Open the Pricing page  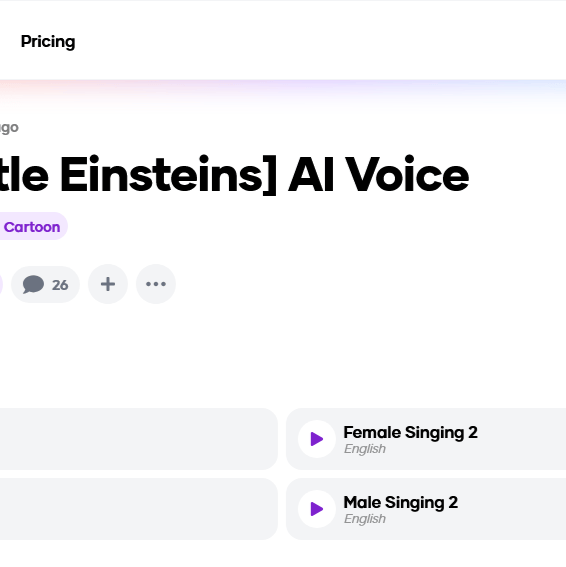tap(48, 42)
